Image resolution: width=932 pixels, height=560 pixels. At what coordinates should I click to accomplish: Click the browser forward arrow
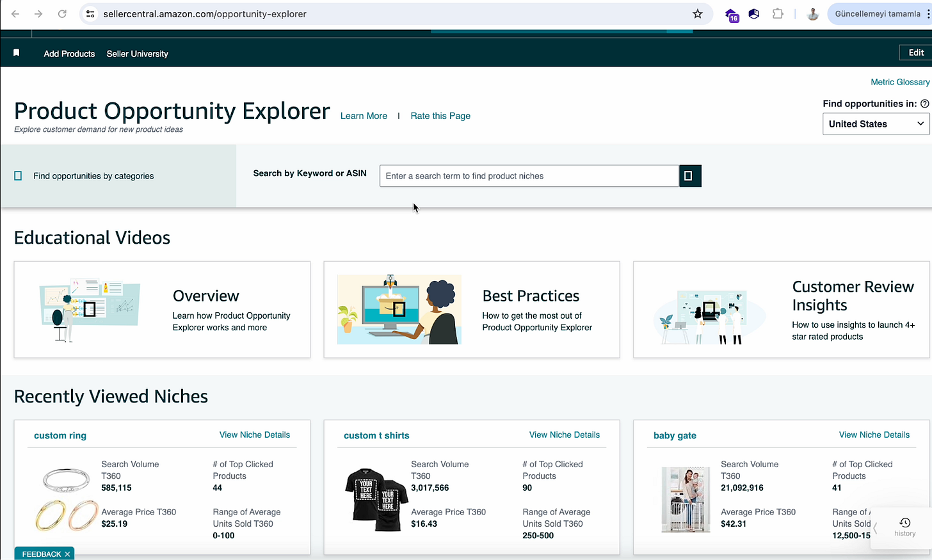(38, 13)
